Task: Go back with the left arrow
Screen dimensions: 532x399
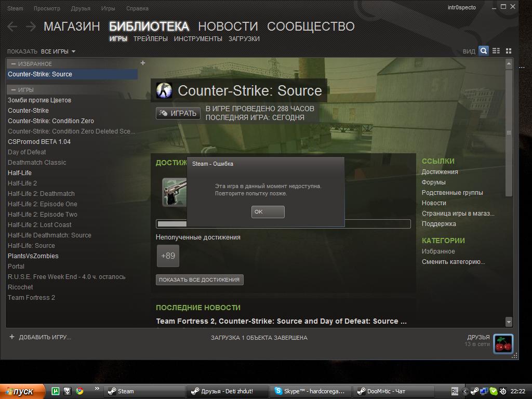Action: click(12, 26)
